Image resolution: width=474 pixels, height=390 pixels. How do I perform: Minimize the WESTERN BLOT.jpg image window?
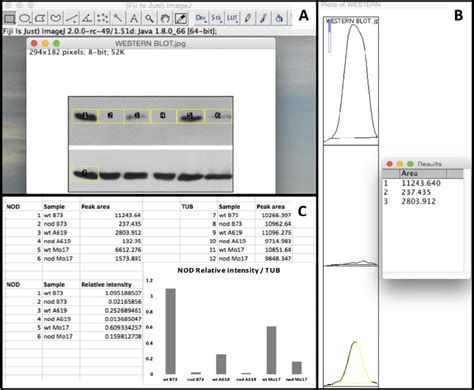click(x=45, y=43)
